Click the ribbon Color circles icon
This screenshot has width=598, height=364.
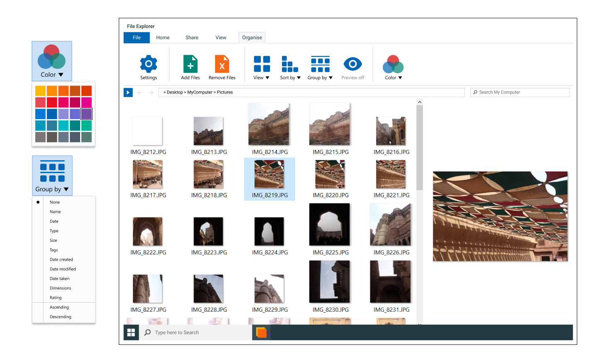coord(393,64)
